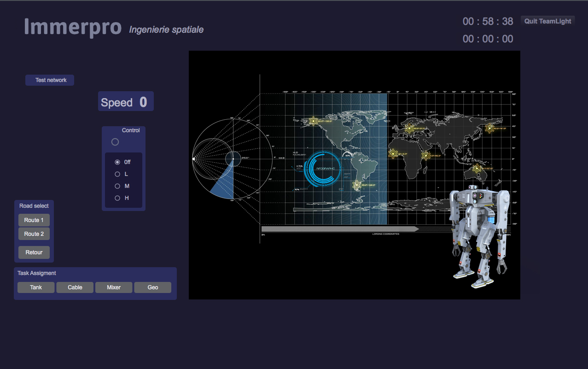The image size is (588, 369).
Task: Click Quit TeamLight button
Action: (x=547, y=21)
